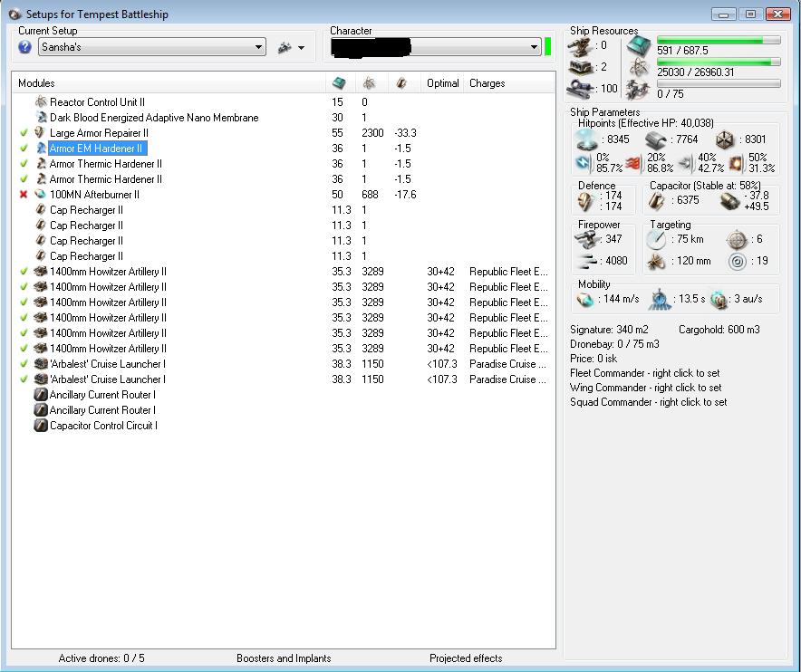The width and height of the screenshot is (801, 672).
Task: Click the capacitor column header icon
Action: (401, 82)
